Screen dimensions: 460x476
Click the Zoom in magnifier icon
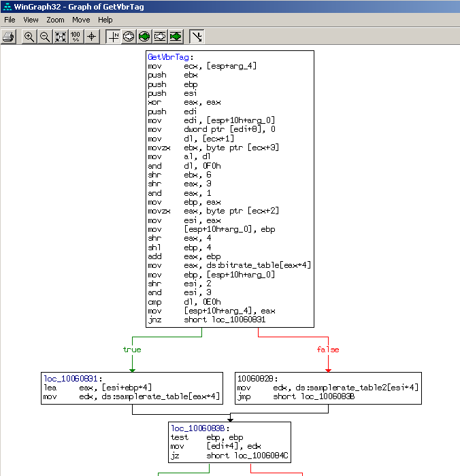[29, 36]
